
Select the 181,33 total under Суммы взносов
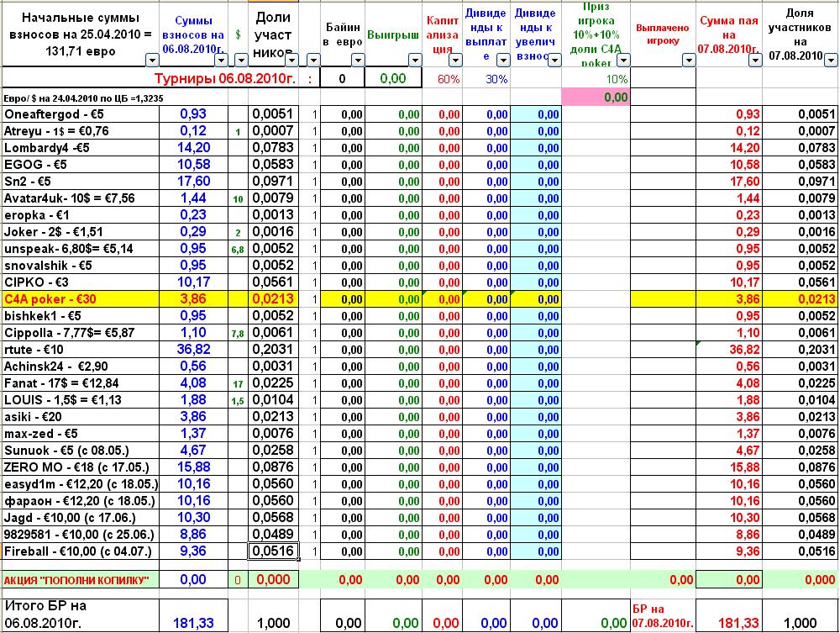193,623
